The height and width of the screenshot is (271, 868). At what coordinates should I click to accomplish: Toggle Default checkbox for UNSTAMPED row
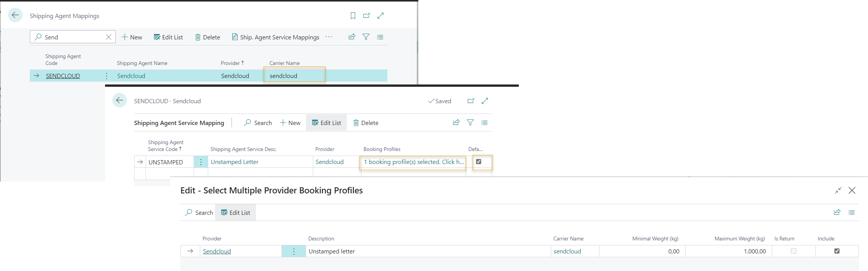[x=479, y=162]
